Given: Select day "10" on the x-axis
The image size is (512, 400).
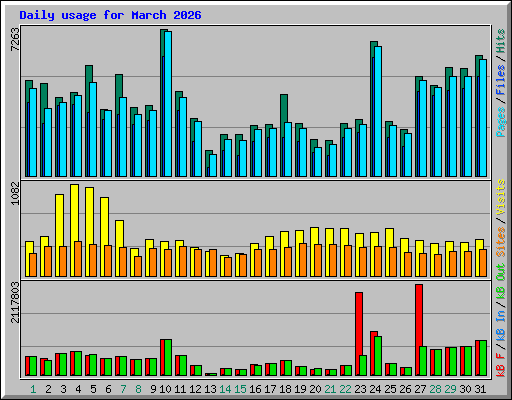Looking at the screenshot, I should tap(165, 389).
